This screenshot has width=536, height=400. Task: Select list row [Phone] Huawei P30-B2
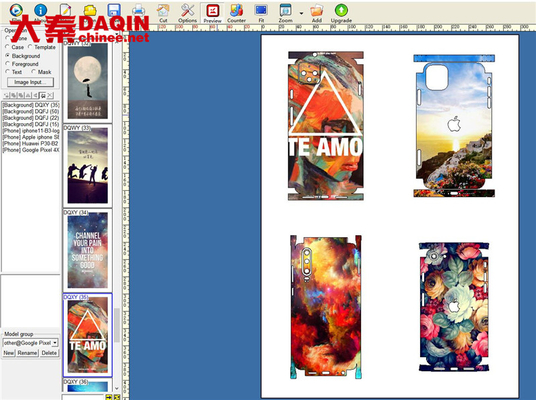pyautogui.click(x=31, y=144)
